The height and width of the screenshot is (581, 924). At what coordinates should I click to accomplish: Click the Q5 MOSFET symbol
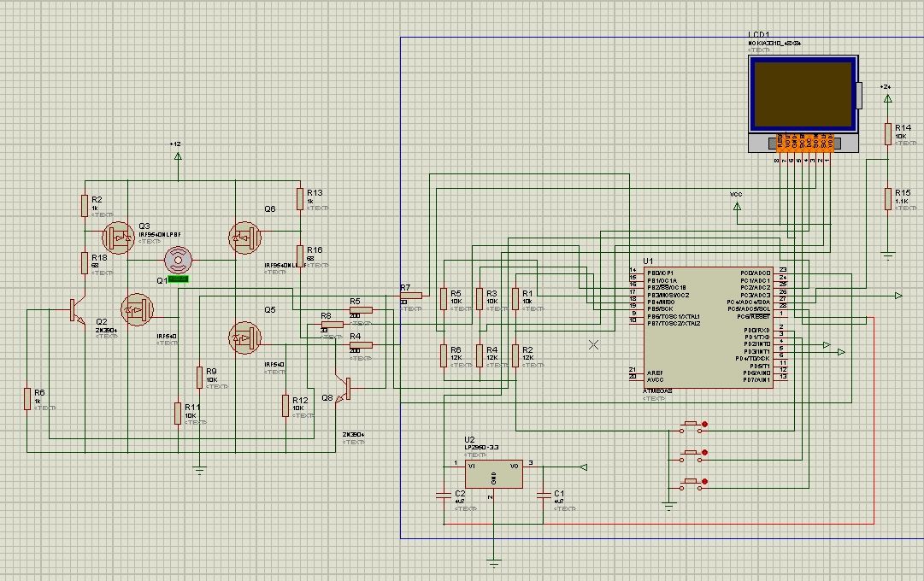tap(244, 337)
